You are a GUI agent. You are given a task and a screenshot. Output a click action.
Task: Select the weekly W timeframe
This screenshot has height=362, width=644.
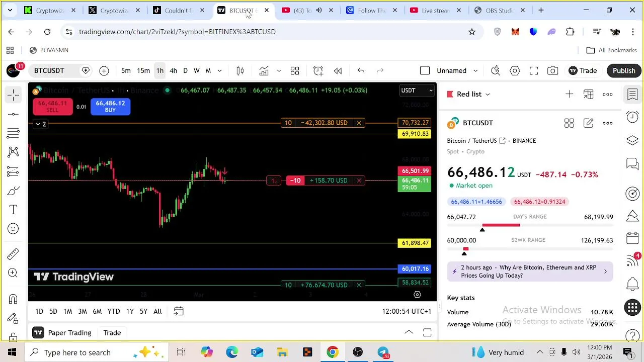[x=197, y=71]
